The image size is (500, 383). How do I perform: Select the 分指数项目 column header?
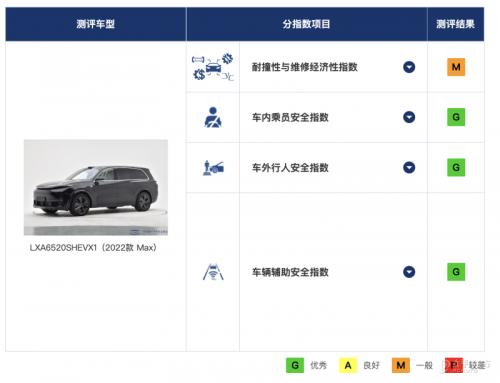click(306, 24)
